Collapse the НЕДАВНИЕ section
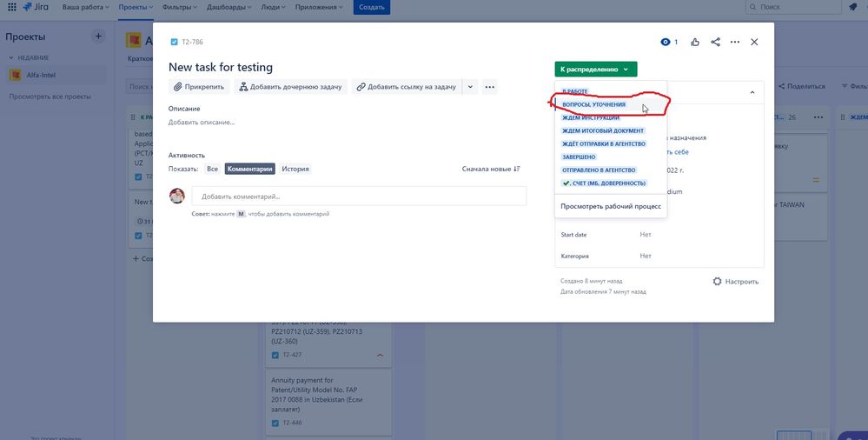This screenshot has width=868, height=440. tap(29, 57)
